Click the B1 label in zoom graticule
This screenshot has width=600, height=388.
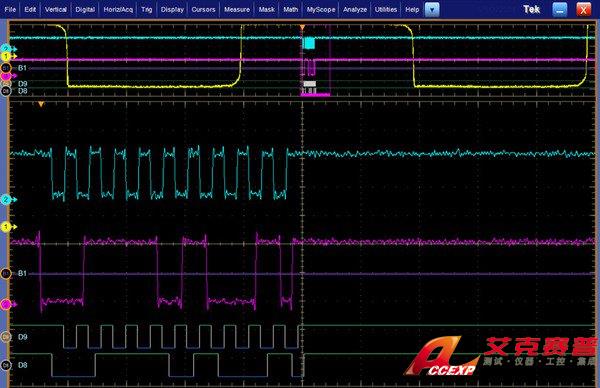point(23,274)
